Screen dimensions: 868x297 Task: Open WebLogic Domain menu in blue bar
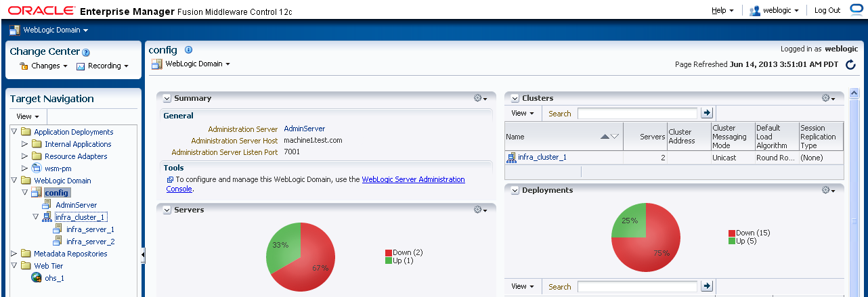click(x=56, y=30)
